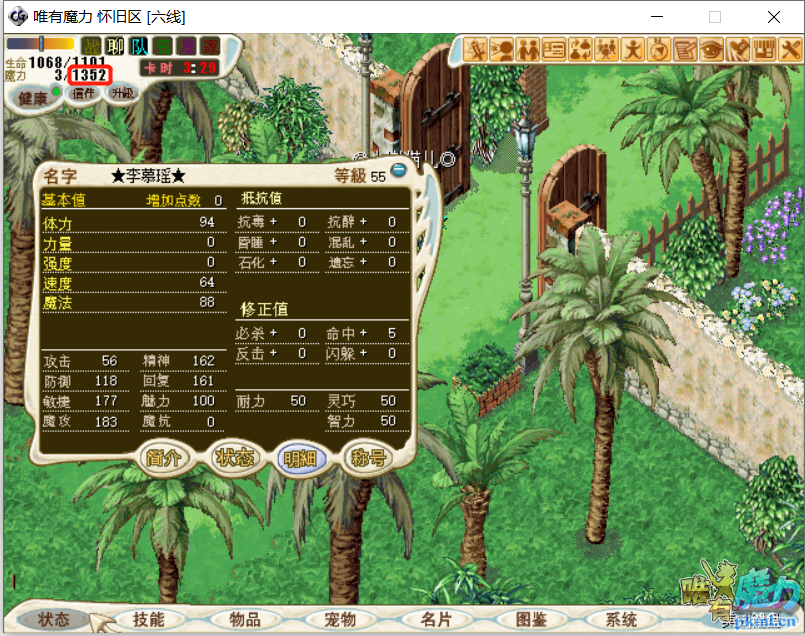This screenshot has width=805, height=636.
Task: Click the top-left gradient slider bar
Action: [x=40, y=44]
